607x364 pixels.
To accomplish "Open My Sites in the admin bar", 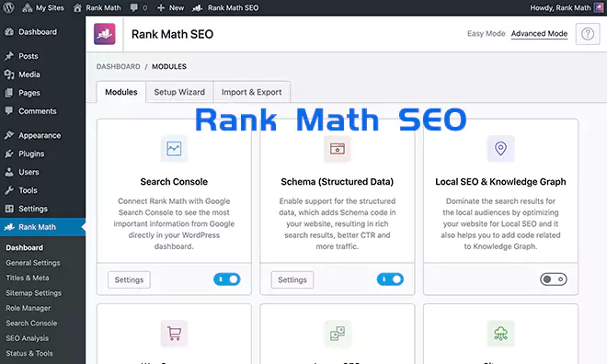I will click(x=43, y=7).
